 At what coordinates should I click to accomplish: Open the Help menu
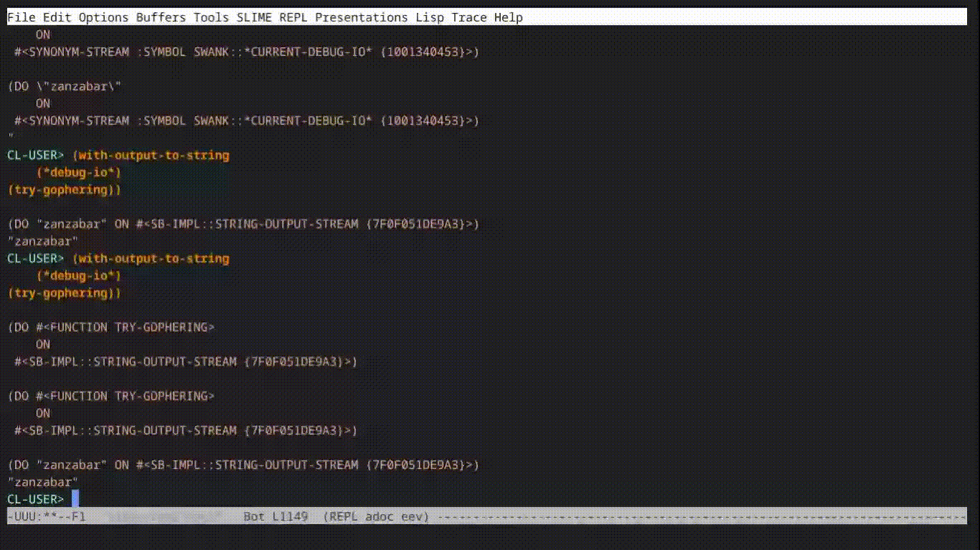click(508, 17)
